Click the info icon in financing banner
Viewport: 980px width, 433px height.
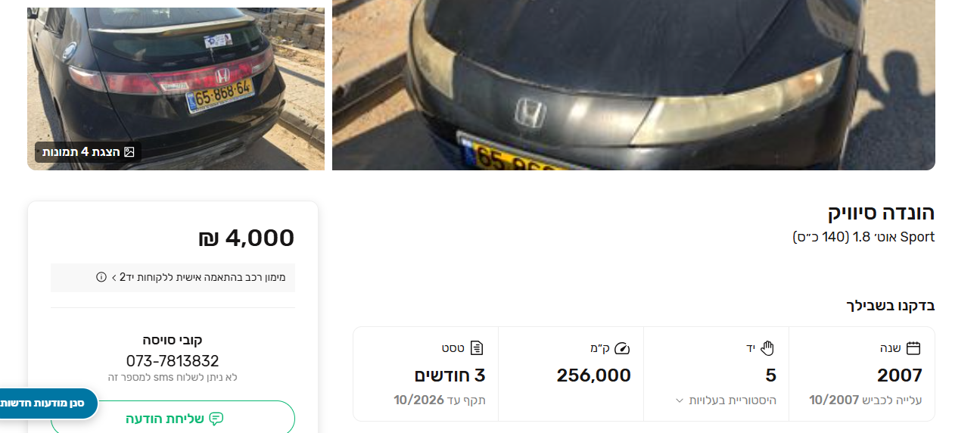pos(101,277)
